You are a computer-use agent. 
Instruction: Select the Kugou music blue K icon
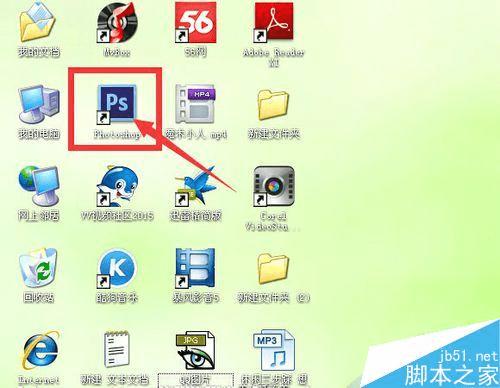pyautogui.click(x=117, y=268)
